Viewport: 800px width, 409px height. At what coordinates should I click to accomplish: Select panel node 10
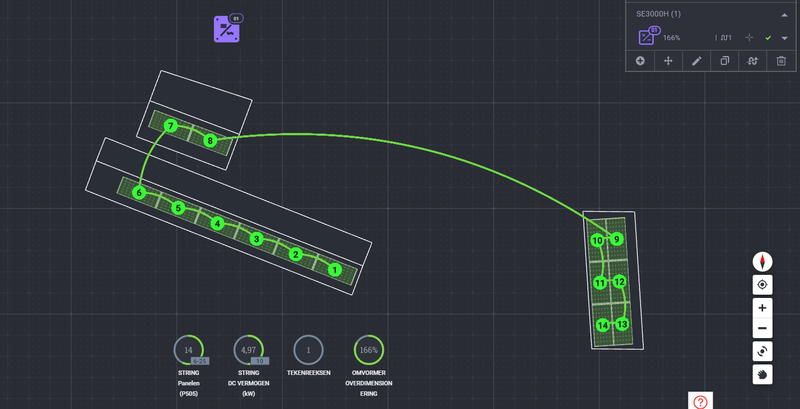pos(597,240)
